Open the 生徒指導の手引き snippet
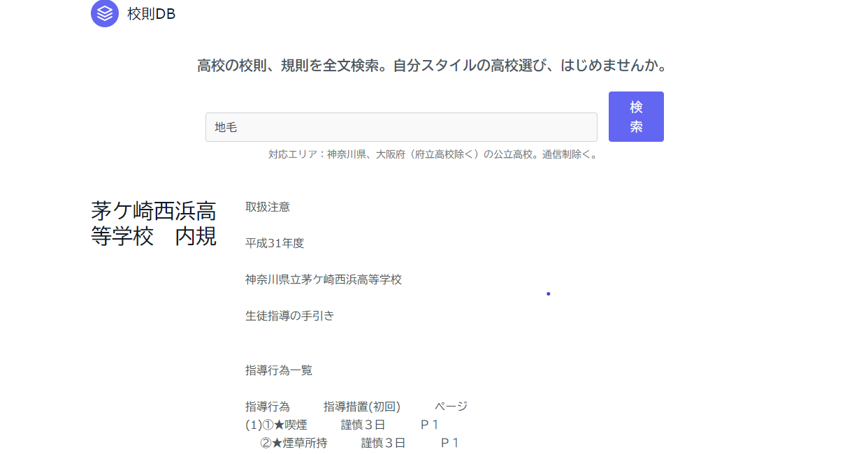The height and width of the screenshot is (454, 868). click(289, 316)
